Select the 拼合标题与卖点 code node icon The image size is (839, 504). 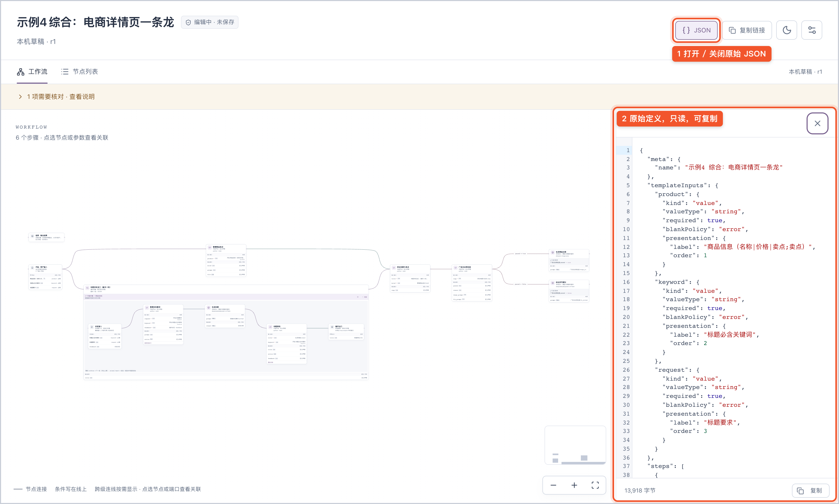(x=394, y=268)
